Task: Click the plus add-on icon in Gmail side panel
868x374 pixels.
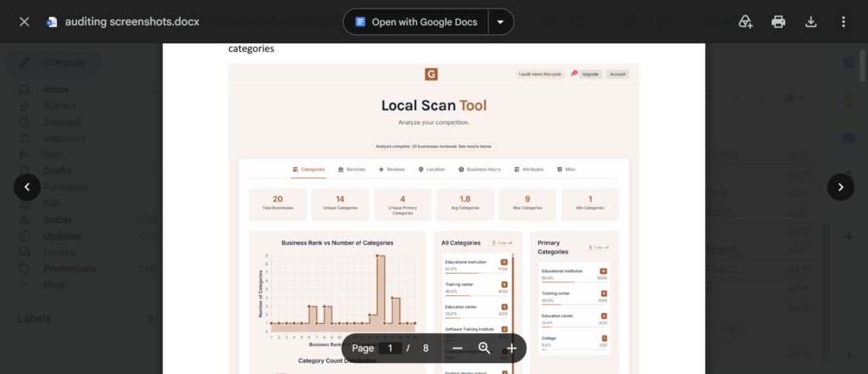Action: pyautogui.click(x=849, y=237)
